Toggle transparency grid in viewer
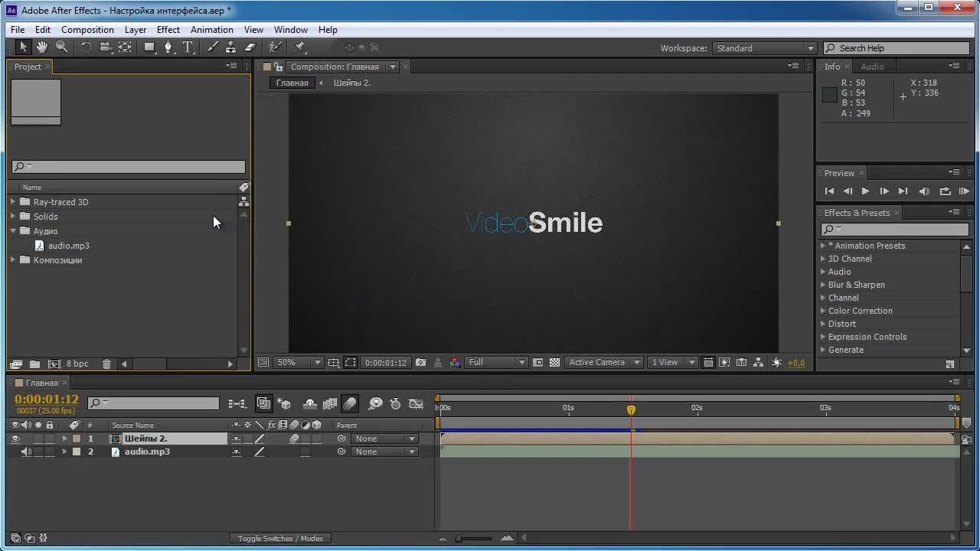This screenshot has height=551, width=980. pos(555,363)
